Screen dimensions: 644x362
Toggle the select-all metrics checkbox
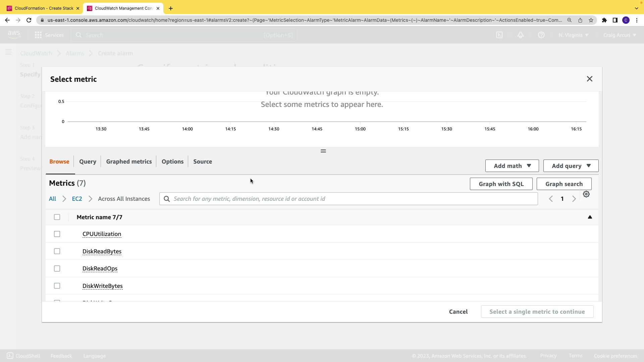(57, 217)
